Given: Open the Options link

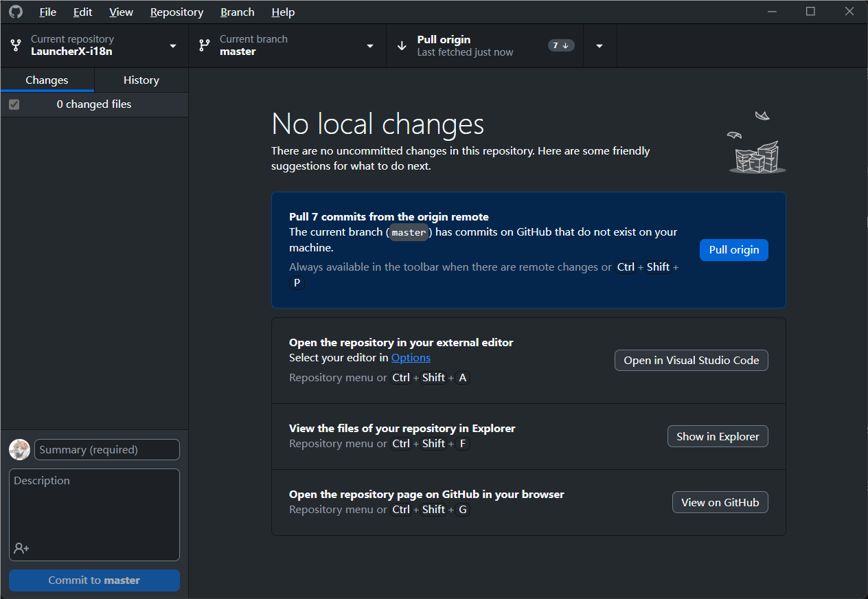Looking at the screenshot, I should [411, 358].
